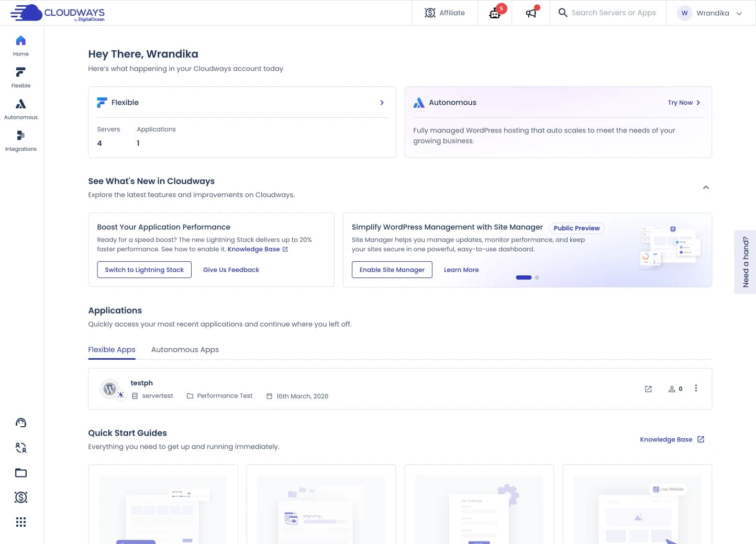Click Give Us Feedback
The image size is (756, 544).
pyautogui.click(x=231, y=270)
